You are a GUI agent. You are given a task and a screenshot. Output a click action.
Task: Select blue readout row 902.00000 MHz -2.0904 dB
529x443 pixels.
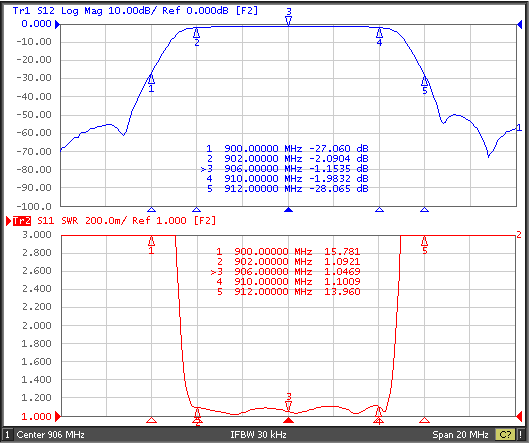pyautogui.click(x=287, y=159)
